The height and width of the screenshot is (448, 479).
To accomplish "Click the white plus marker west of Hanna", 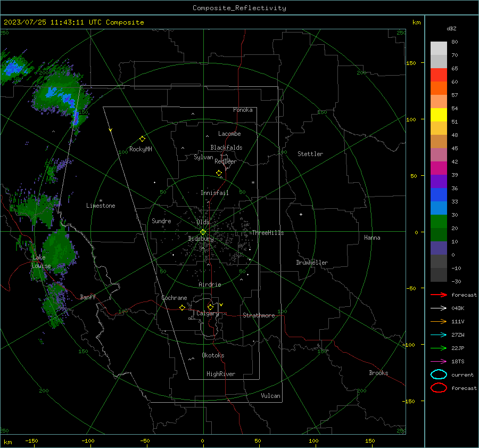I will click(301, 214).
